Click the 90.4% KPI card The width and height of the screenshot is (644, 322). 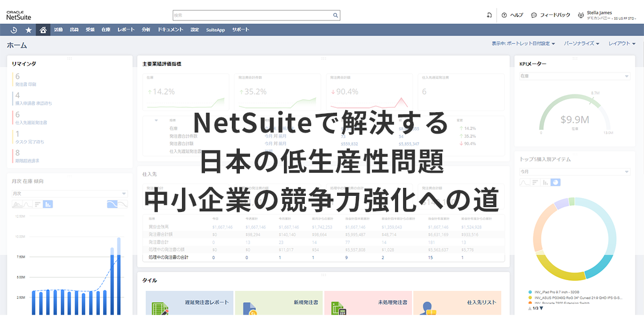point(370,91)
